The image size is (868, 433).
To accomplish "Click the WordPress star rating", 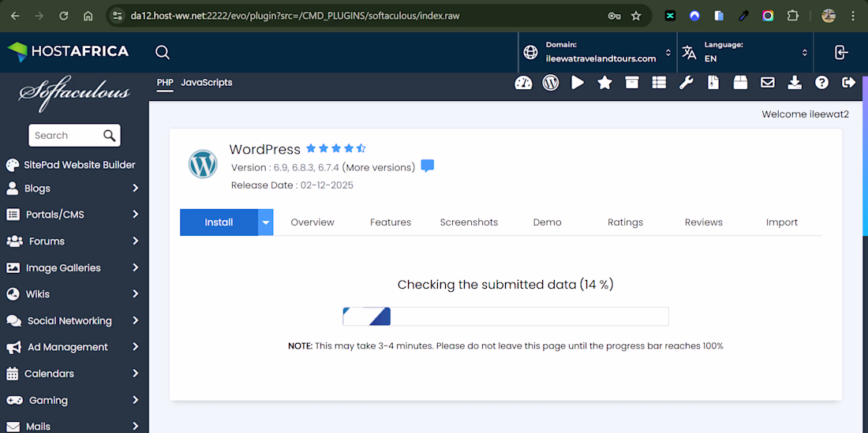I will (x=335, y=148).
